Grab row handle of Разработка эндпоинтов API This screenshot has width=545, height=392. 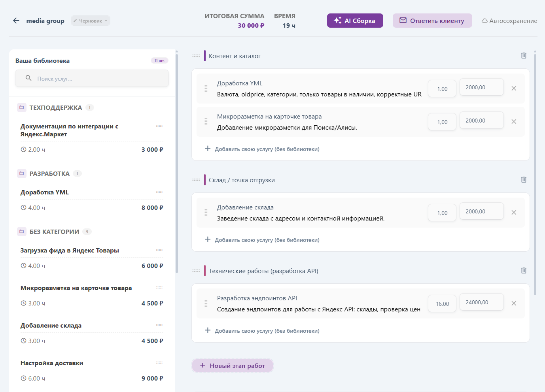pos(206,303)
